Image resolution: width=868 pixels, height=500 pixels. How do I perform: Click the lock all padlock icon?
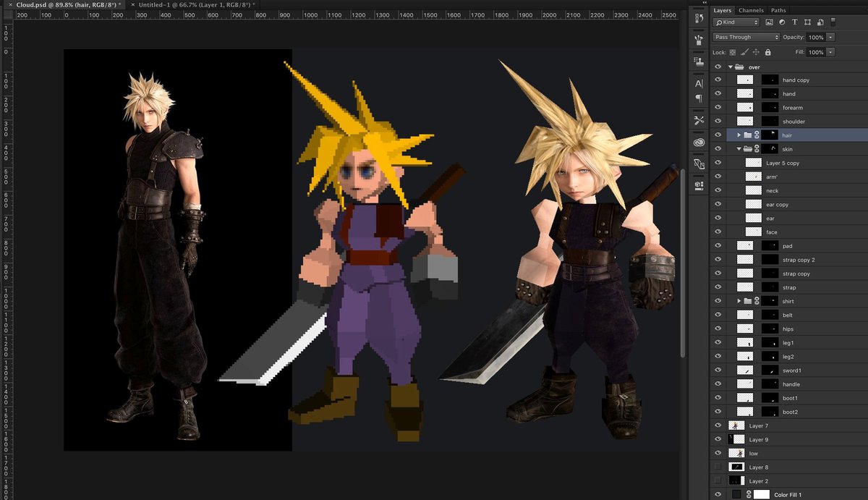pos(767,52)
